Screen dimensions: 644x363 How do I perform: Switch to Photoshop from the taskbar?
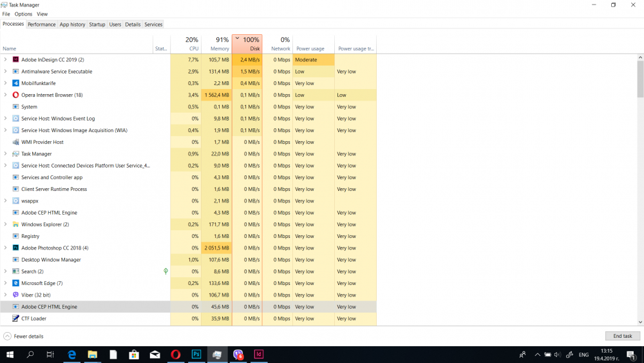(196, 355)
